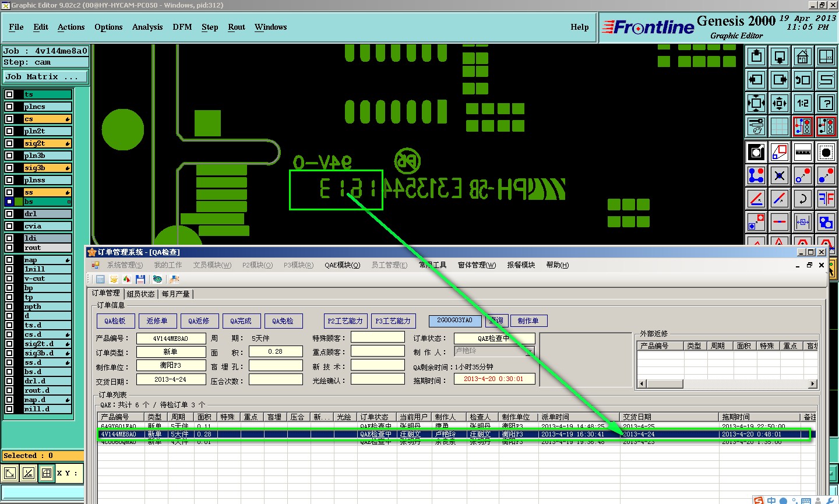This screenshot has height=504, width=839.
Task: Click the 交货日期 field value 2013-4-24
Action: [x=171, y=379]
